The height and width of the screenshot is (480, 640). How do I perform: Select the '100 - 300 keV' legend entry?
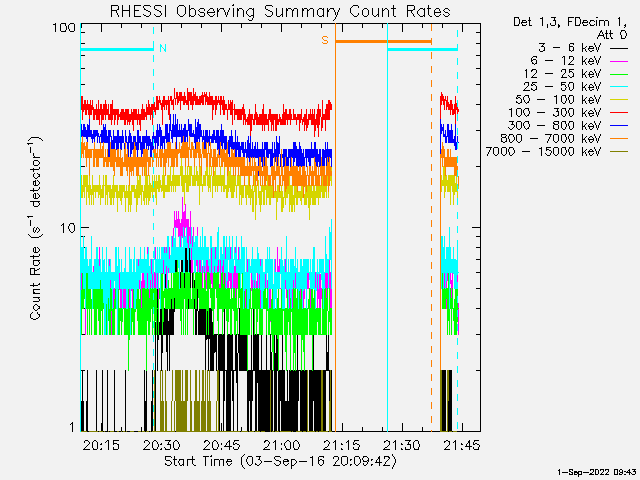[555, 113]
